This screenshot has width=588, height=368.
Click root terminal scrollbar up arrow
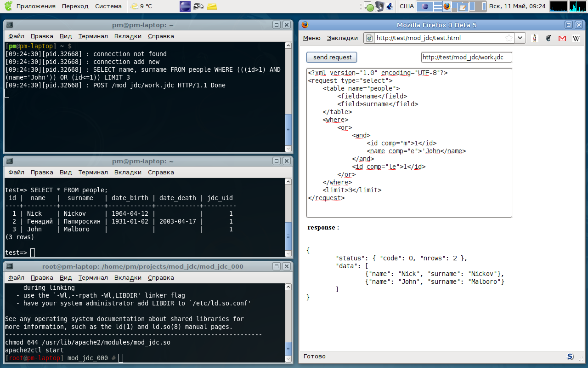(x=288, y=287)
